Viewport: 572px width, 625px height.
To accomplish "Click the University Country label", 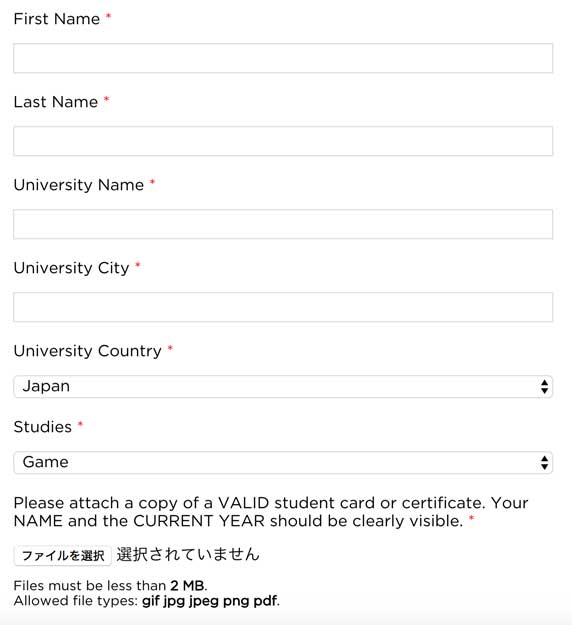I will pyautogui.click(x=87, y=351).
